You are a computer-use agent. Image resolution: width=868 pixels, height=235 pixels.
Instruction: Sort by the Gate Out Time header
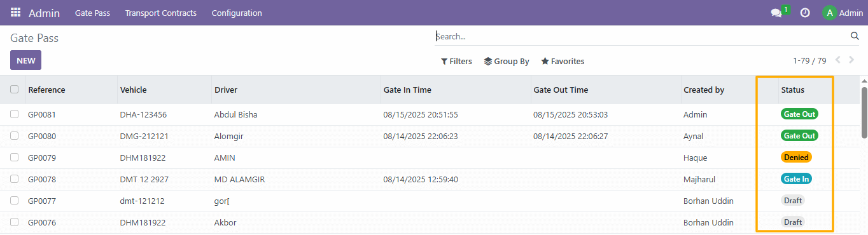(x=561, y=90)
